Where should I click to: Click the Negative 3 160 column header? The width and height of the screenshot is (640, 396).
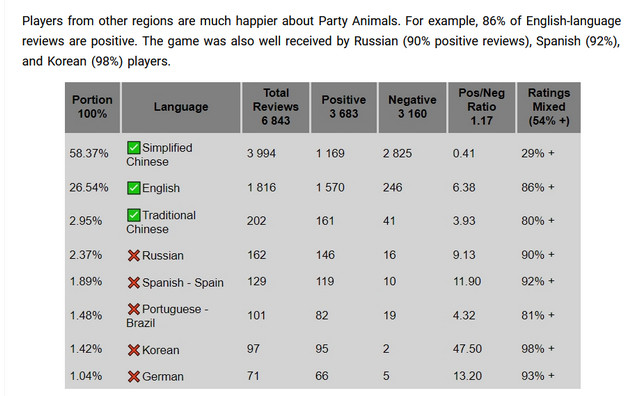tap(412, 107)
